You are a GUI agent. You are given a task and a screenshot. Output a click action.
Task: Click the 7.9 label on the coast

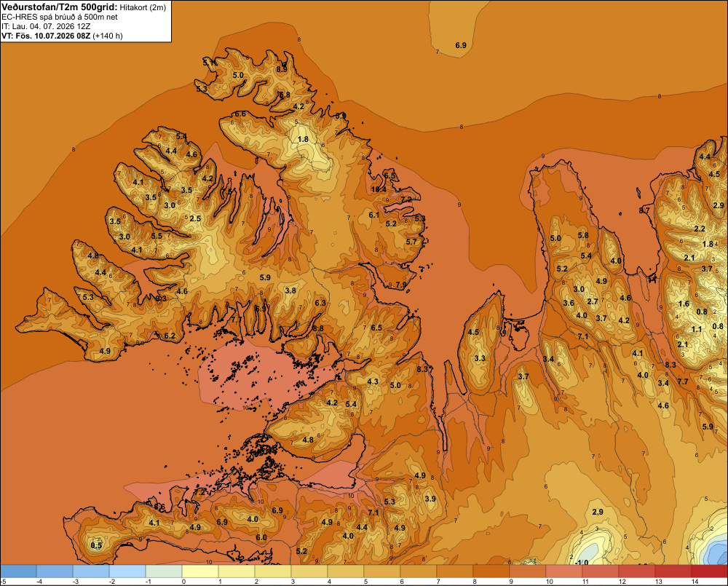(400, 285)
